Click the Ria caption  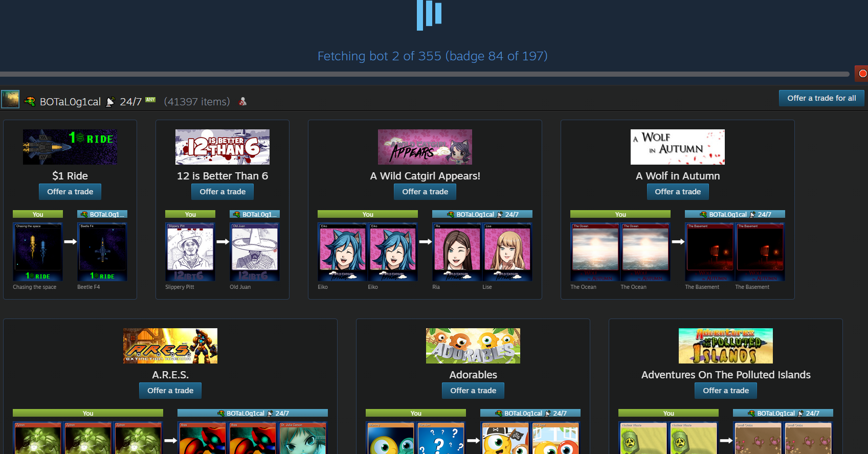click(x=436, y=287)
